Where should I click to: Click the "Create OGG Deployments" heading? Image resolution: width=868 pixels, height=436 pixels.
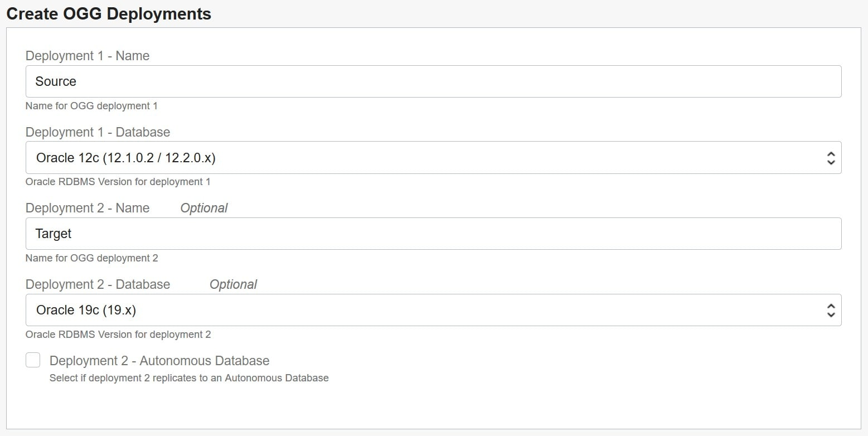[109, 14]
